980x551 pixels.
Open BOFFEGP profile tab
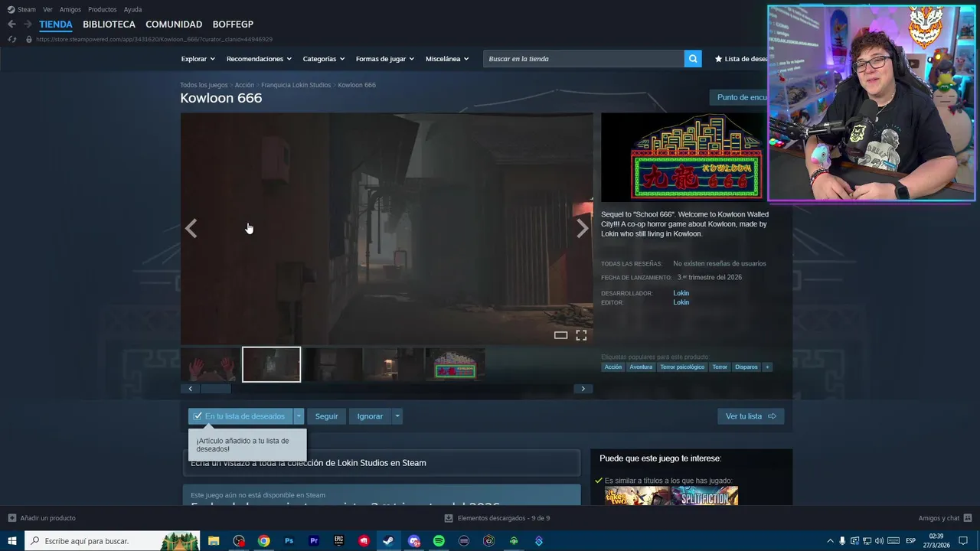233,24
